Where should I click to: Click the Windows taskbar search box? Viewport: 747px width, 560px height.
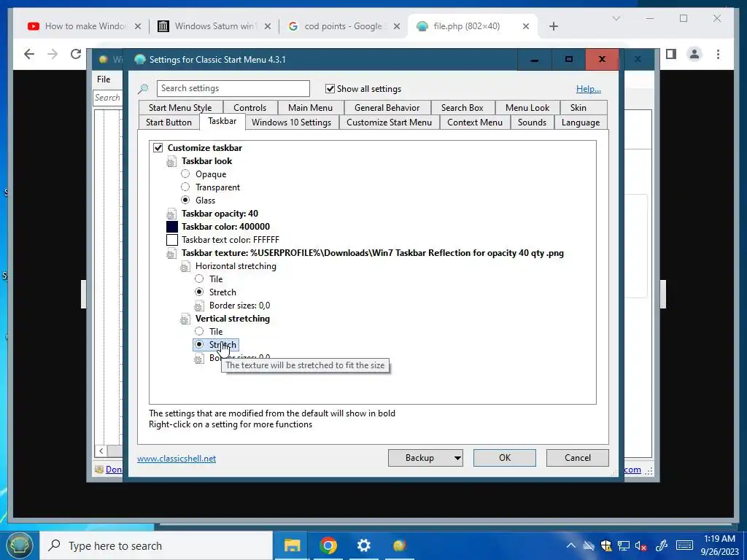click(156, 545)
